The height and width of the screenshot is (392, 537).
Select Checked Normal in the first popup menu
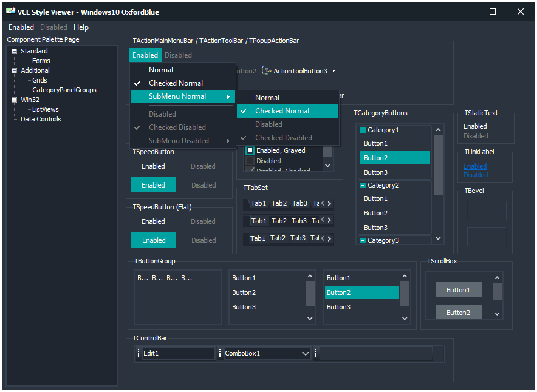click(x=183, y=83)
